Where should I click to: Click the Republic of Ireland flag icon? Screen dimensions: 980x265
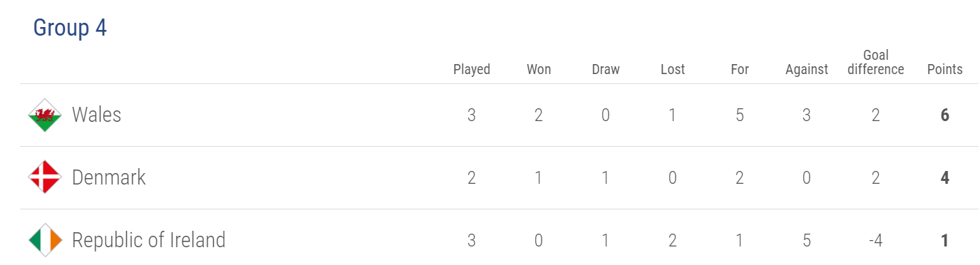(x=45, y=240)
